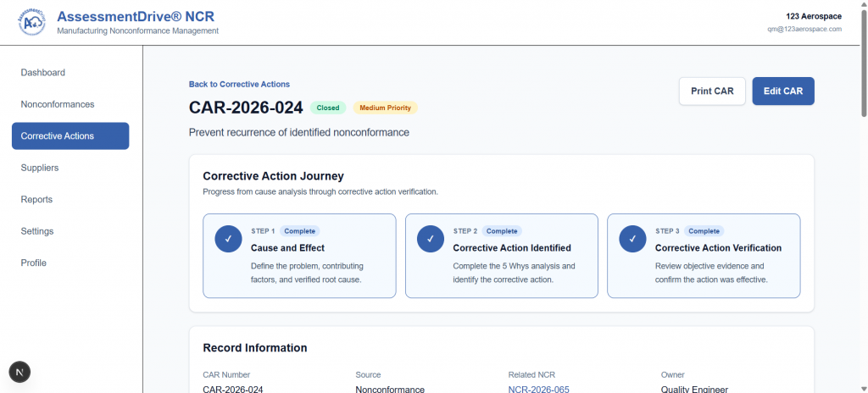Viewport: 868px width, 393px height.
Task: Click the Closed status badge
Action: 328,108
